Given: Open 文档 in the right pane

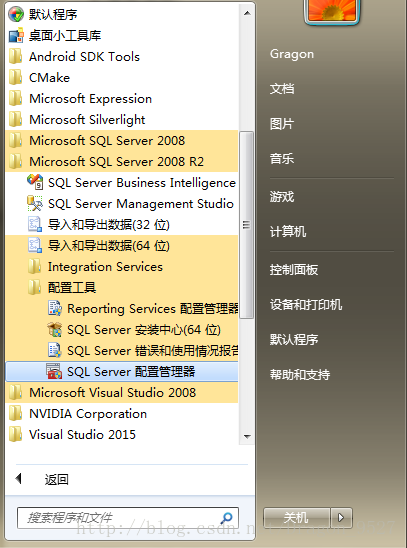Looking at the screenshot, I should coord(282,89).
